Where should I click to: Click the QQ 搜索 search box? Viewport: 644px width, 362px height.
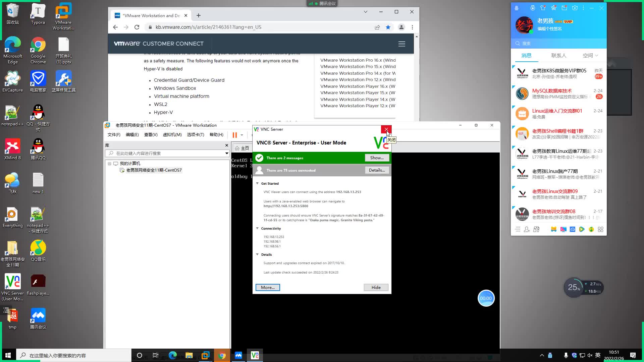point(559,44)
